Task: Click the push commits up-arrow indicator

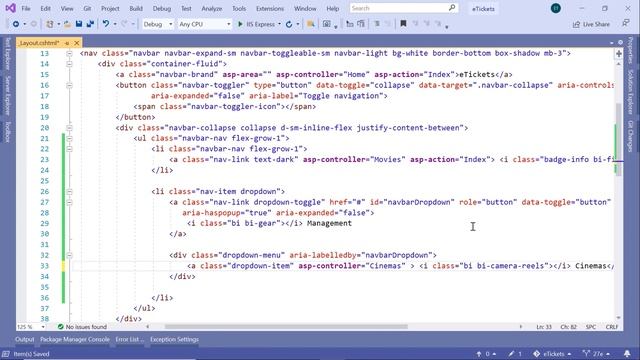Action: tap(479, 354)
